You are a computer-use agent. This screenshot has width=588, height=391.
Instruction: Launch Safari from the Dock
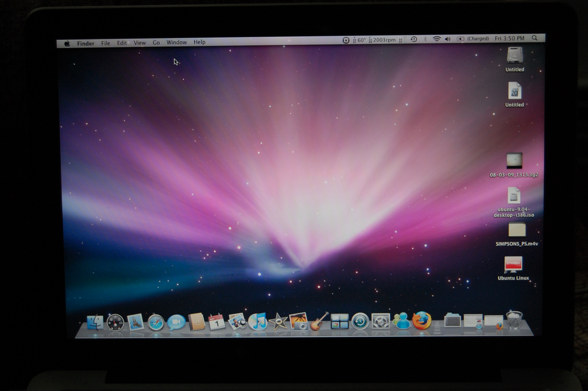[x=156, y=323]
